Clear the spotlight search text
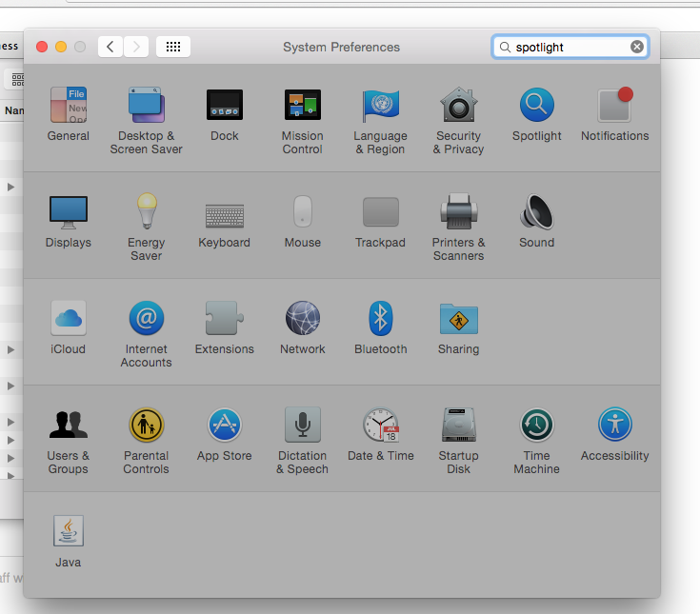Viewport: 700px width, 614px height. click(x=637, y=47)
